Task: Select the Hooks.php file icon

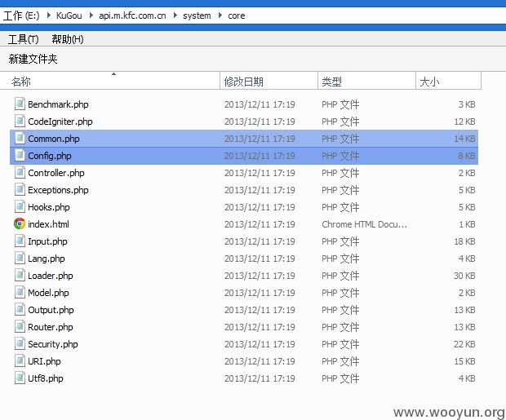Action: [20, 206]
